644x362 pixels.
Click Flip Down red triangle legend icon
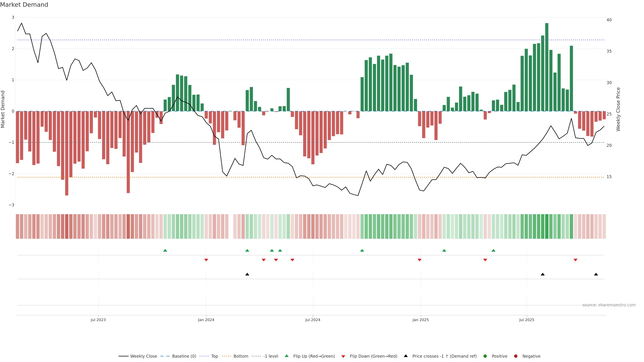click(343, 356)
